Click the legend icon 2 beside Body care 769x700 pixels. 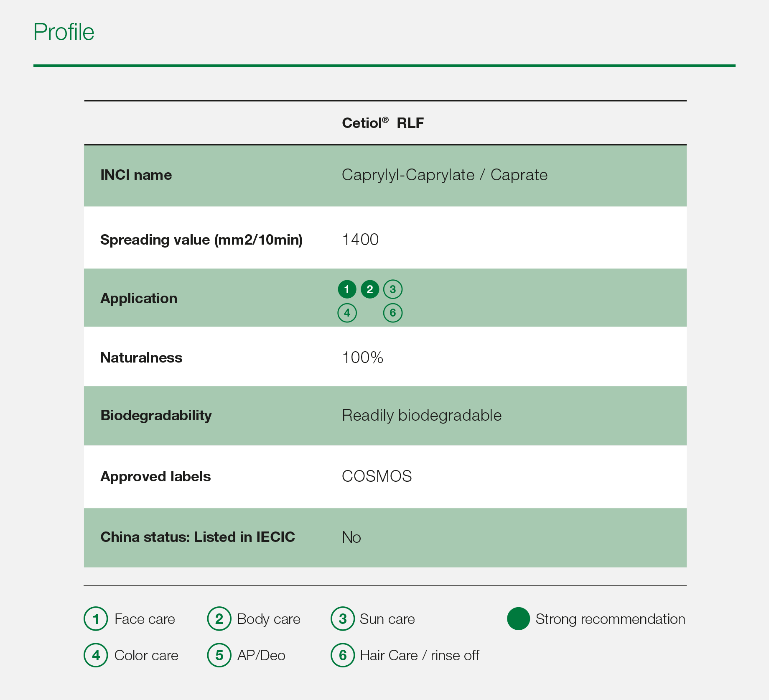[x=219, y=619]
